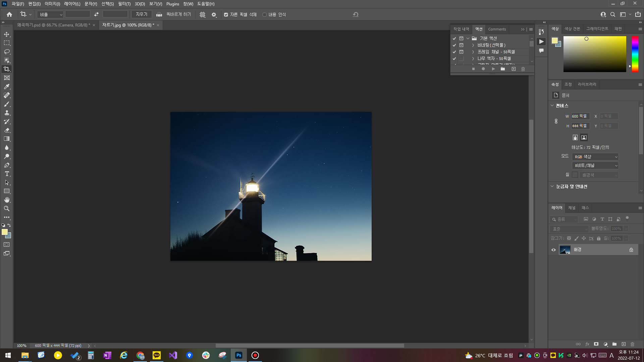The height and width of the screenshot is (362, 644).
Task: Select the Rectangular Marquee tool
Action: 7,43
